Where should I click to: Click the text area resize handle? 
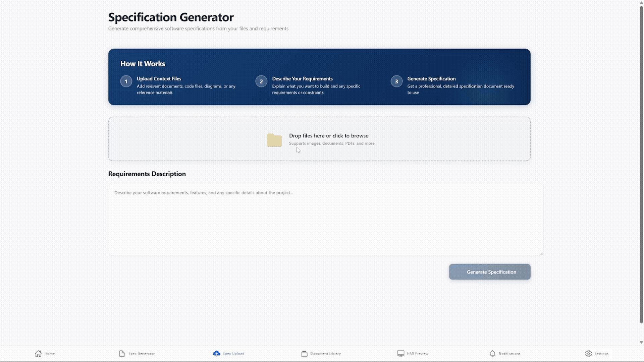pyautogui.click(x=541, y=254)
